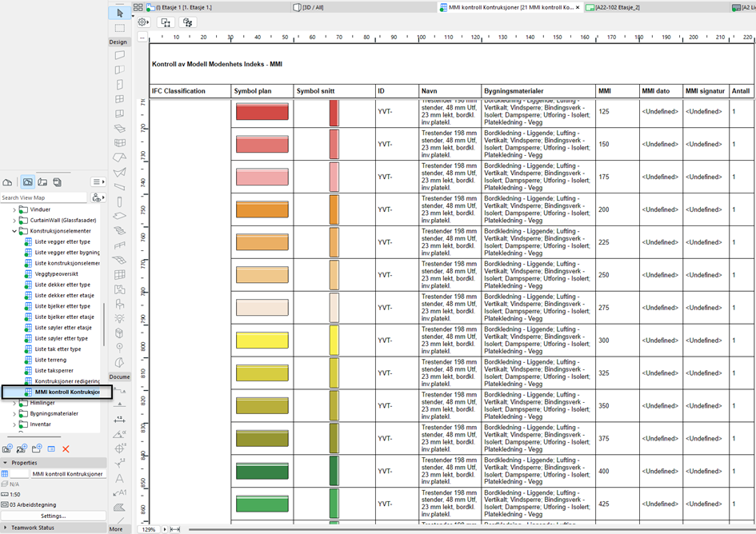Open the Etasje 1 tab
756x534 pixels.
184,6
